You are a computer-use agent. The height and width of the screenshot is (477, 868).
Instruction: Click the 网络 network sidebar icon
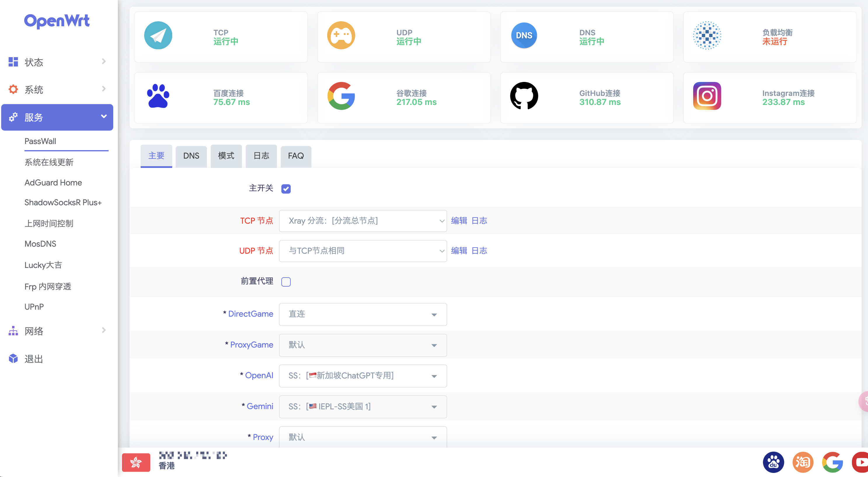pos(13,331)
